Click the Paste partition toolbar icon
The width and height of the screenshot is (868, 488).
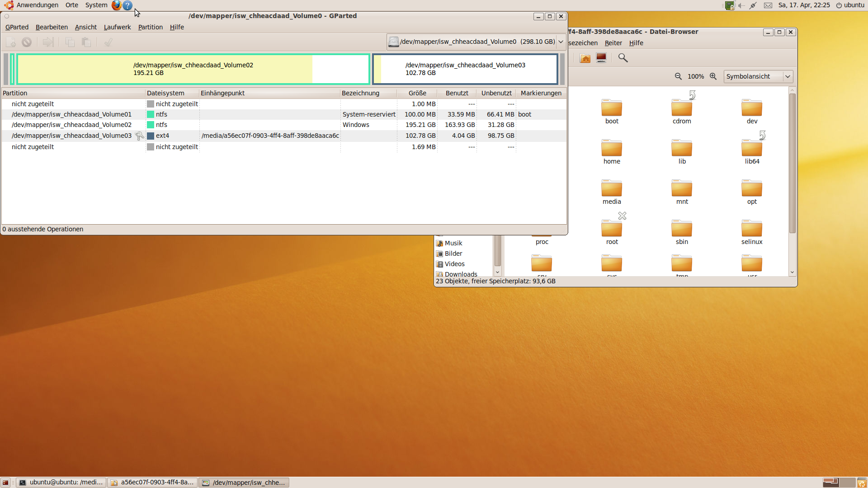86,42
